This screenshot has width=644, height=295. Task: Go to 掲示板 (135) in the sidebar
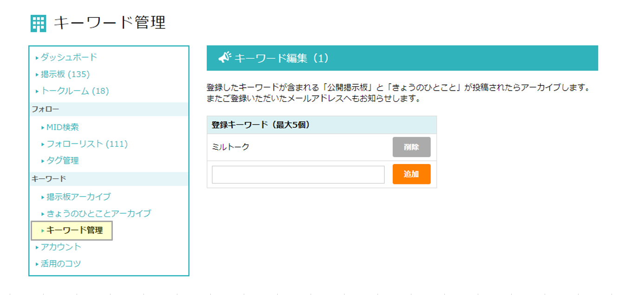65,74
